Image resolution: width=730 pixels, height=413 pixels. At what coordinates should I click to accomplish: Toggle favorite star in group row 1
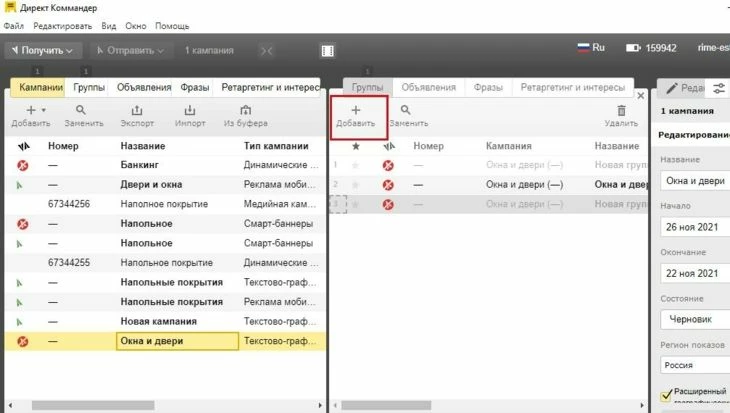(356, 165)
